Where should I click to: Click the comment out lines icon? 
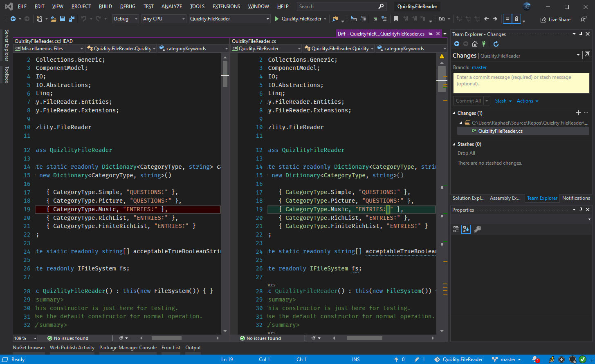click(375, 19)
